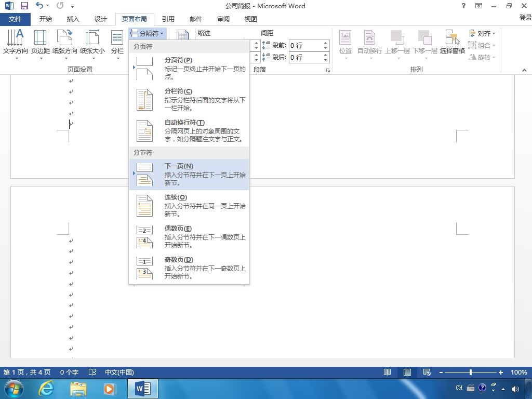Open the 纸张大小 paper size tool
The width and height of the screenshot is (532, 399).
(x=92, y=44)
